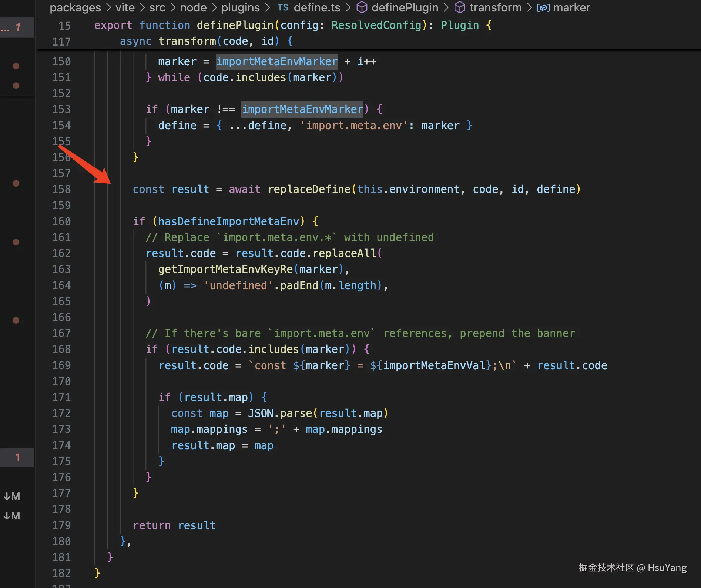Click the this.environment argument
The image size is (701, 588).
coord(408,189)
